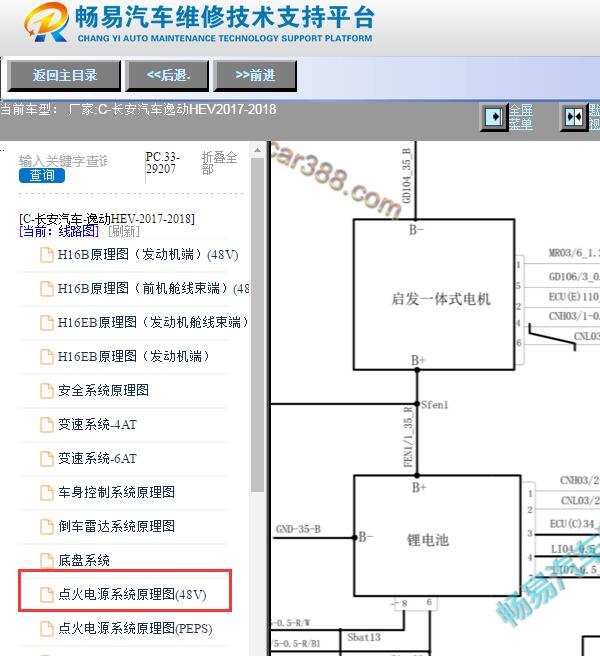Click the Sbat13 label in diagram
600x656 pixels.
pos(364,637)
